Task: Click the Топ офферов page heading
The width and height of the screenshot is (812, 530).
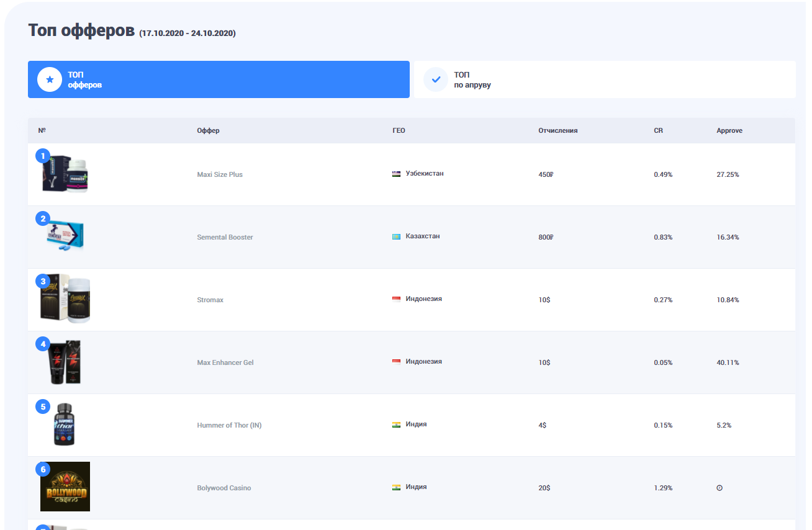Action: pyautogui.click(x=81, y=30)
